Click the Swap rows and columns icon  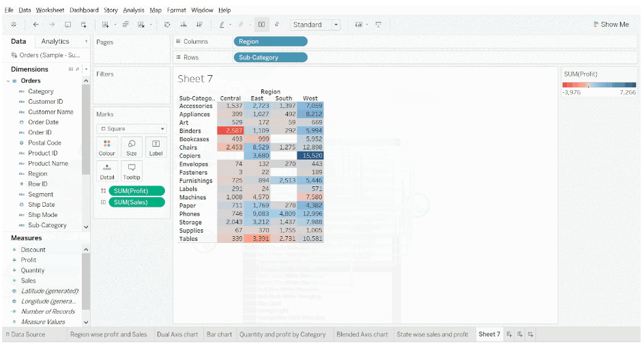tap(167, 25)
